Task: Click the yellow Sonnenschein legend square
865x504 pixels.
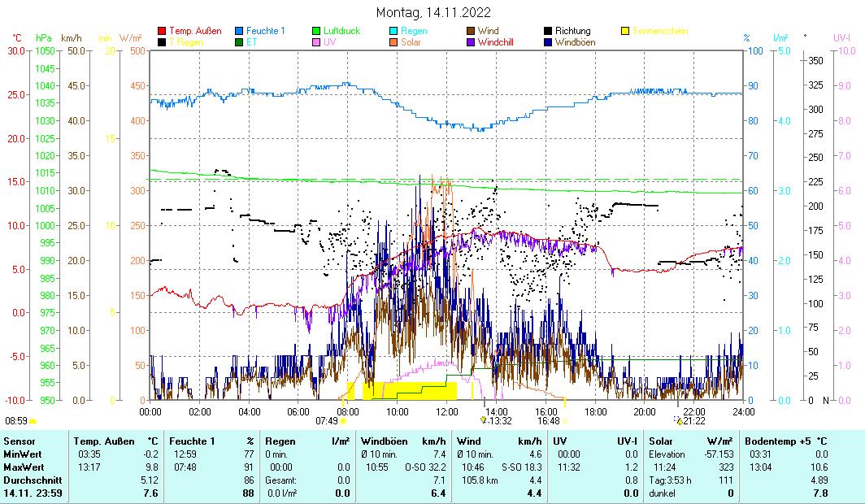Action: (x=626, y=31)
